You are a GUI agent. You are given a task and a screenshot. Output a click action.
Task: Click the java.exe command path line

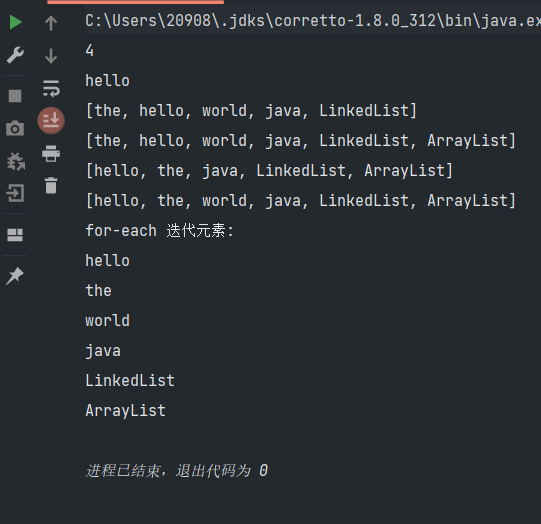point(313,21)
